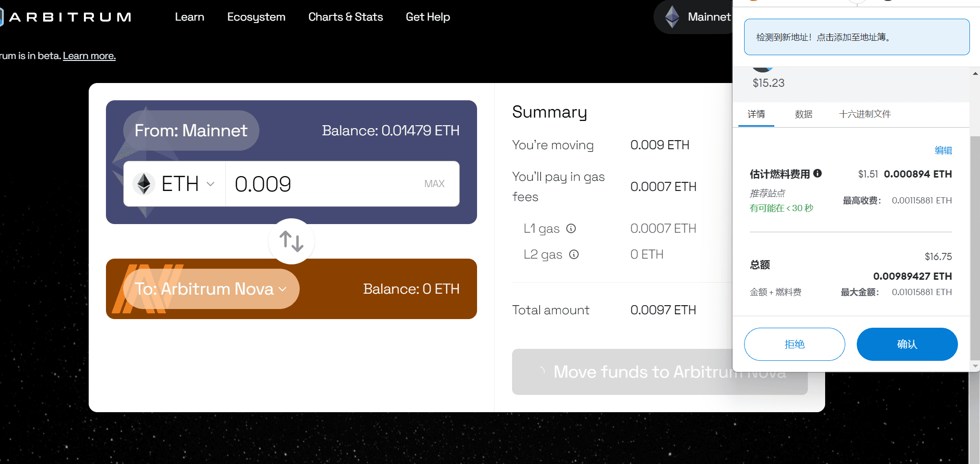Click the 最高收费 0.00115881 ETH value
This screenshot has width=980, height=464.
922,201
